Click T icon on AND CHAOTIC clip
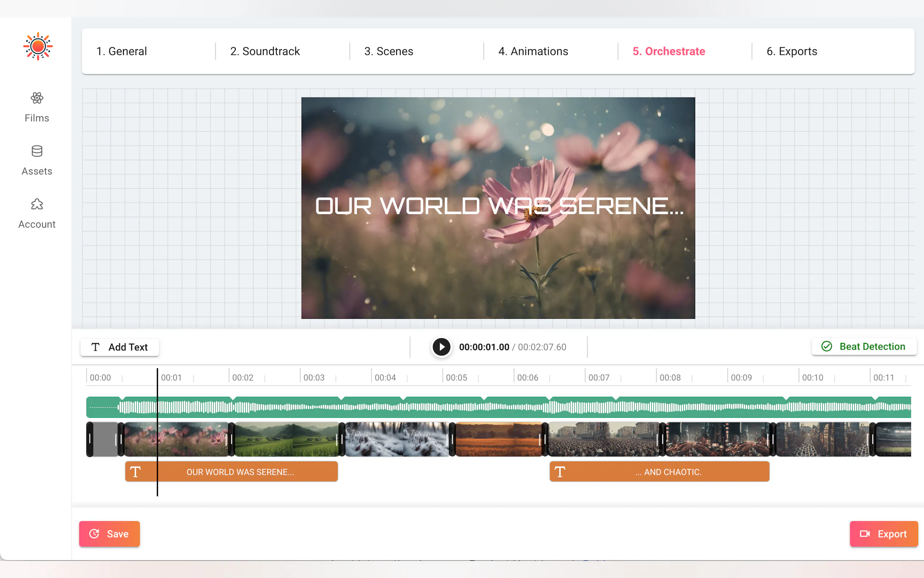924x578 pixels. point(559,472)
